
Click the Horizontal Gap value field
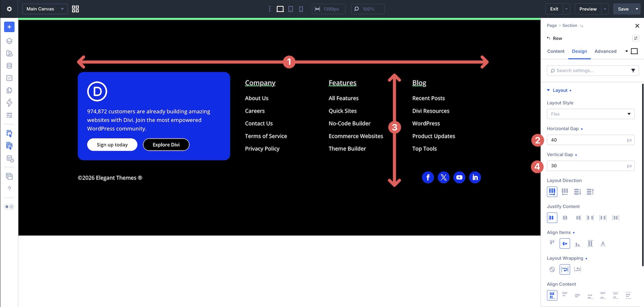tap(591, 140)
